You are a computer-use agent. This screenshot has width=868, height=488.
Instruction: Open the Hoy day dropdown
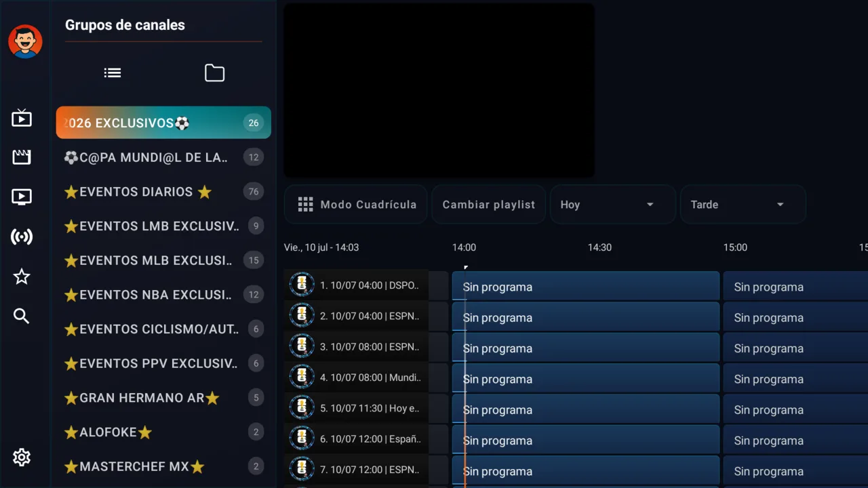click(613, 205)
